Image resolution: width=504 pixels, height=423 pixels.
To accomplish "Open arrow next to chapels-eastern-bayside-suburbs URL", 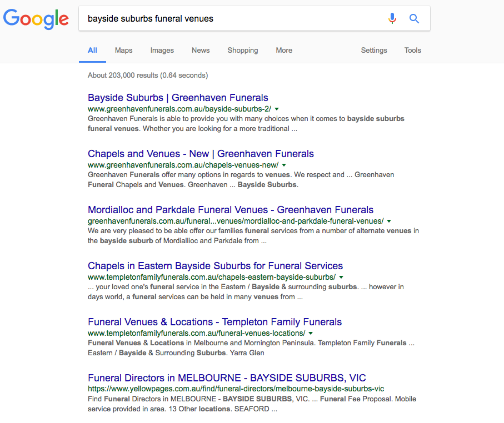I will 341,277.
